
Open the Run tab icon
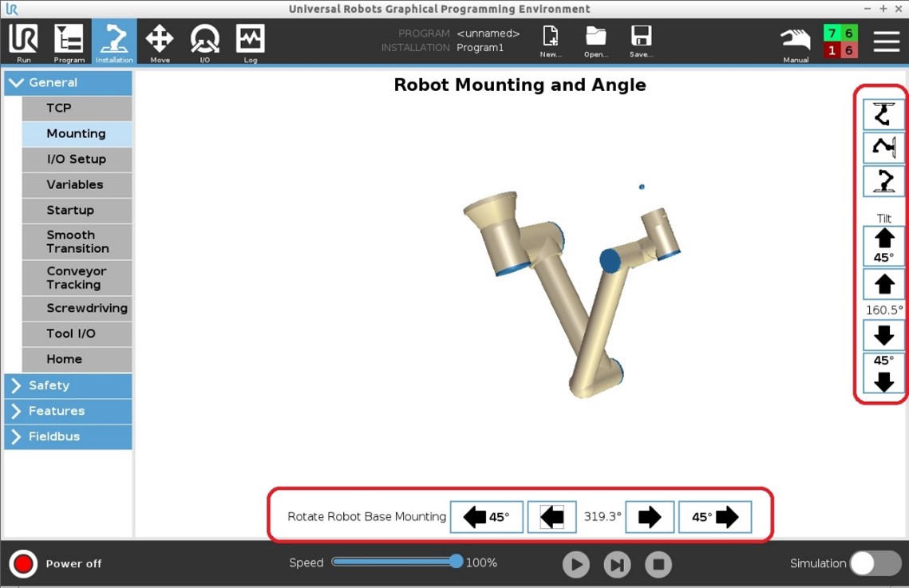click(24, 41)
